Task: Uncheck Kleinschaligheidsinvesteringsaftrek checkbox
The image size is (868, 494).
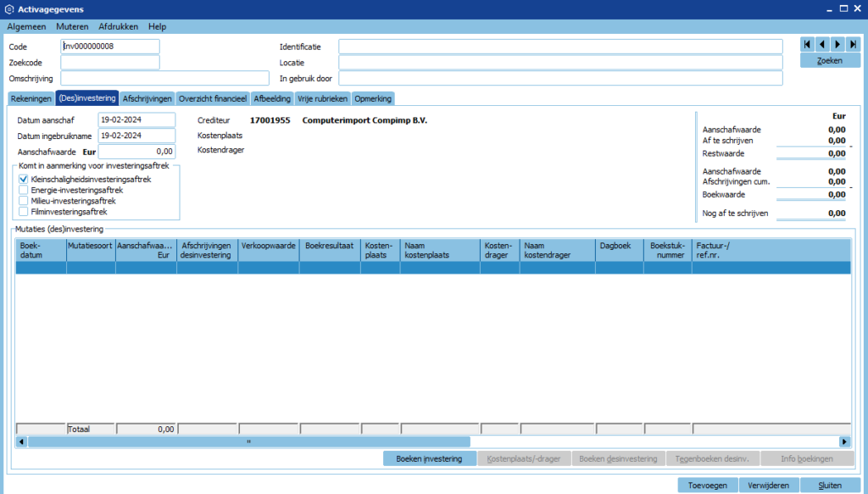Action: pos(24,179)
